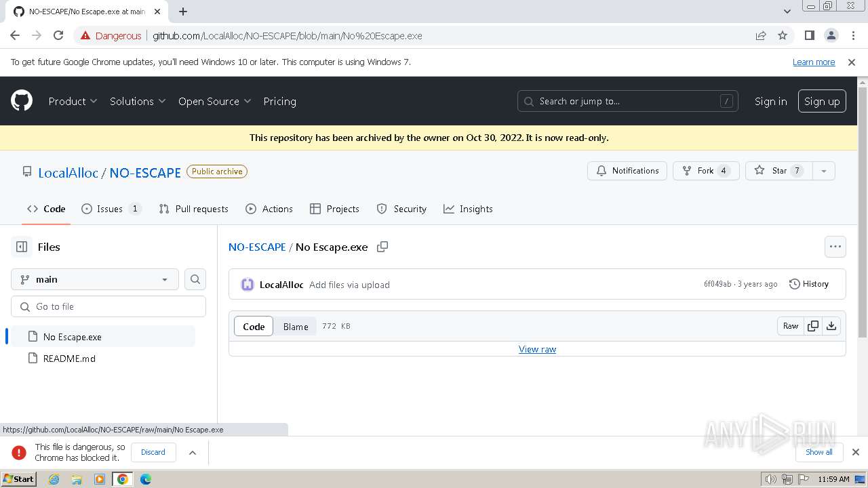Viewport: 868px width, 488px height.
Task: Click Show all downloads button
Action: 819,452
